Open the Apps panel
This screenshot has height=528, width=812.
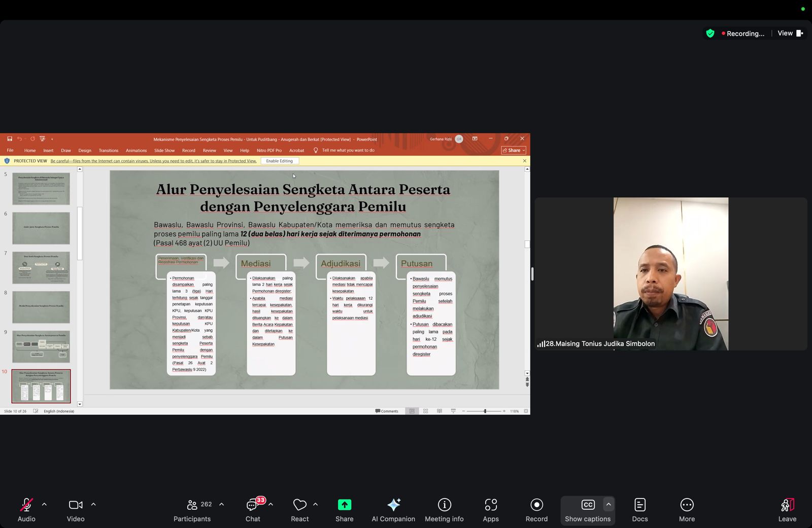[490, 510]
